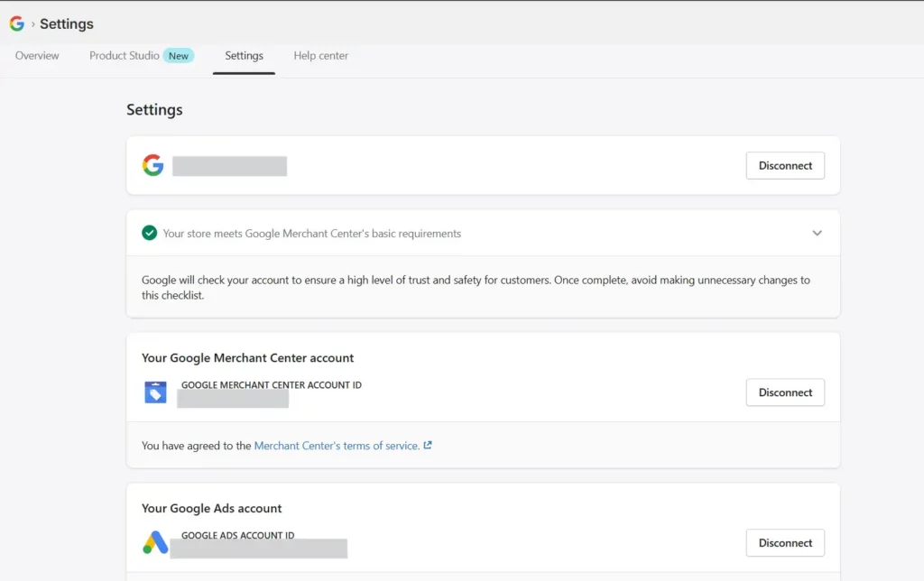
Task: Click the redacted Google account email field
Action: coord(230,166)
